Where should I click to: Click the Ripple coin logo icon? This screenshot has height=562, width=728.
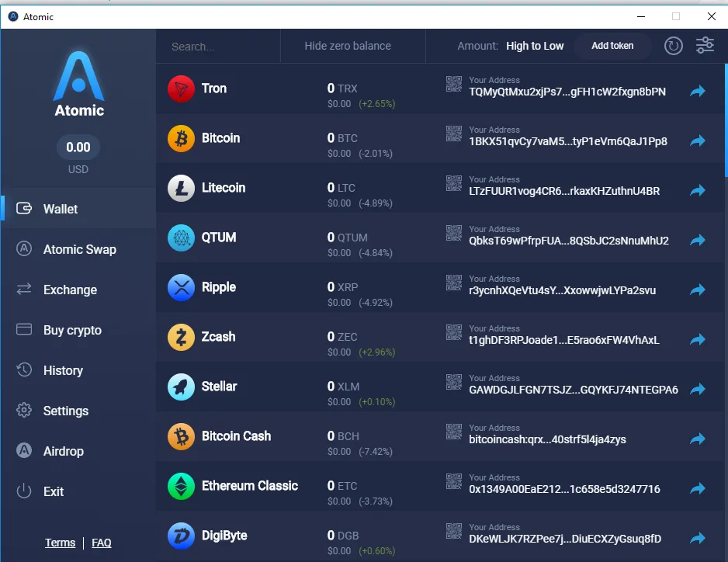coord(181,287)
